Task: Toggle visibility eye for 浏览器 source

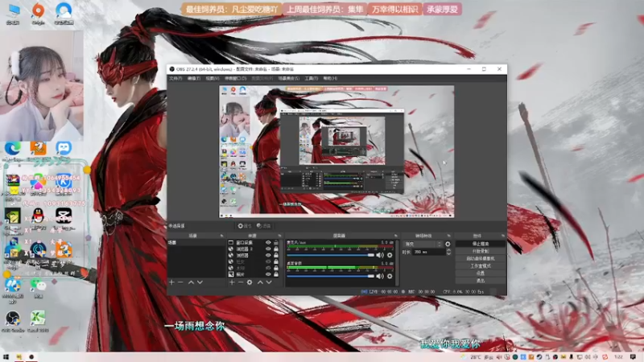Action: click(268, 255)
